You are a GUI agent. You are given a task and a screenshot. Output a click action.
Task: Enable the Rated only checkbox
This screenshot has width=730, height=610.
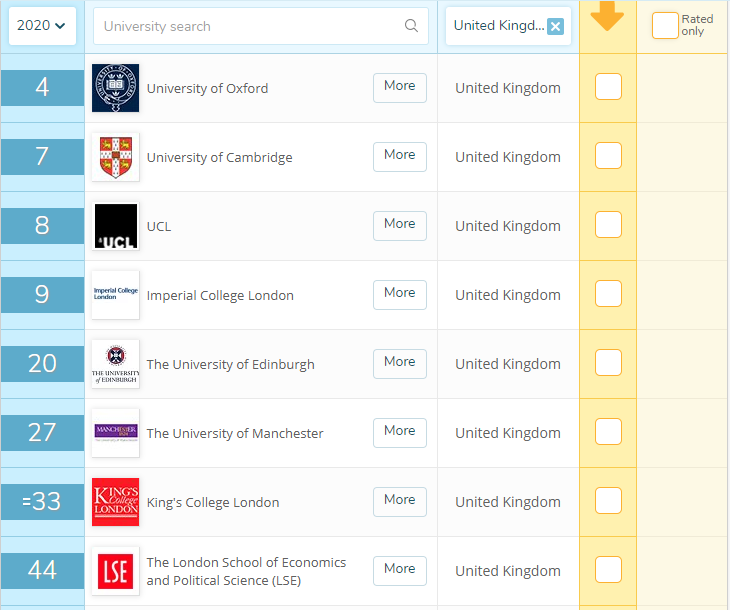665,26
